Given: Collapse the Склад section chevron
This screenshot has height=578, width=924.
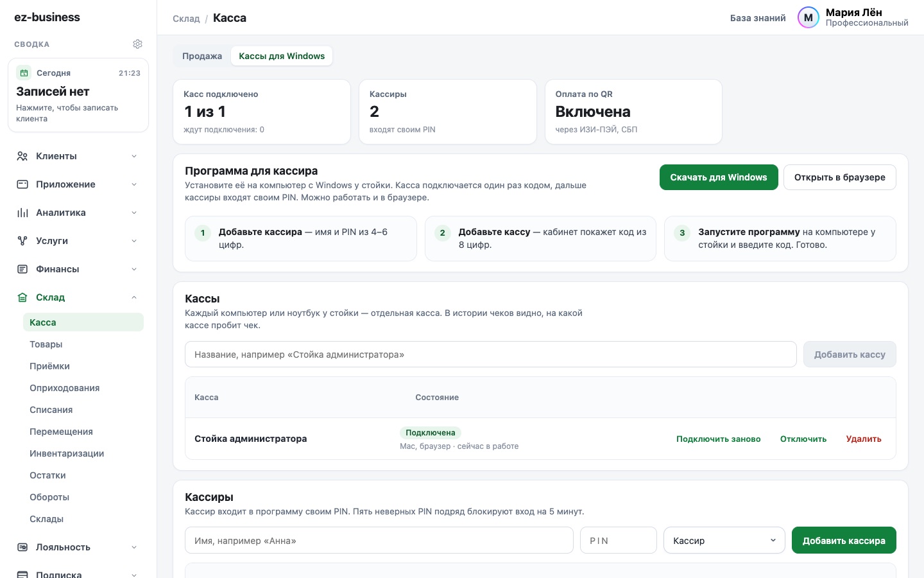Looking at the screenshot, I should (x=134, y=297).
